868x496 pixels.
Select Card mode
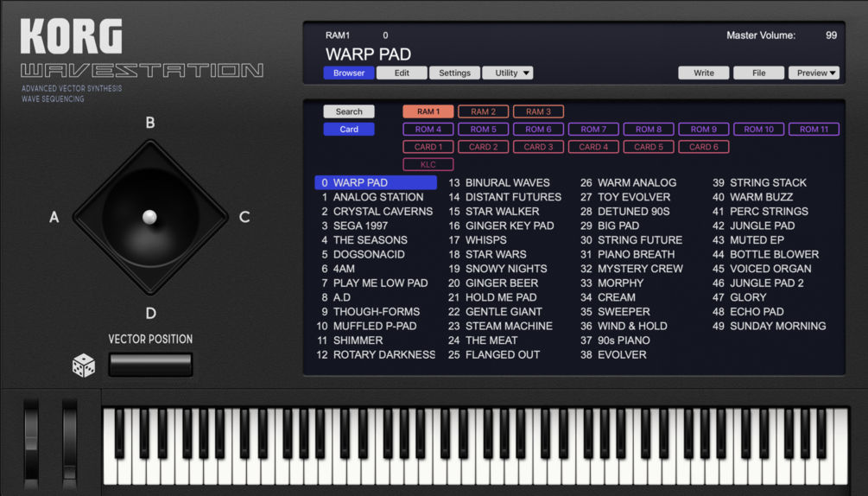(x=349, y=129)
